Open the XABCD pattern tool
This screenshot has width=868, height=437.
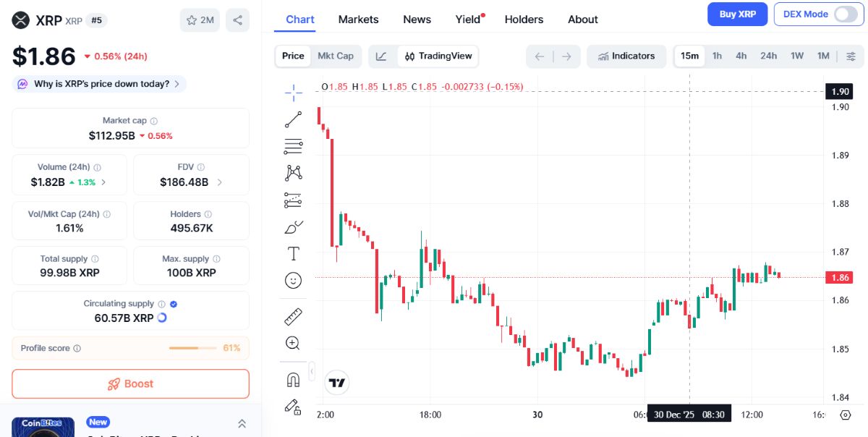coord(293,172)
